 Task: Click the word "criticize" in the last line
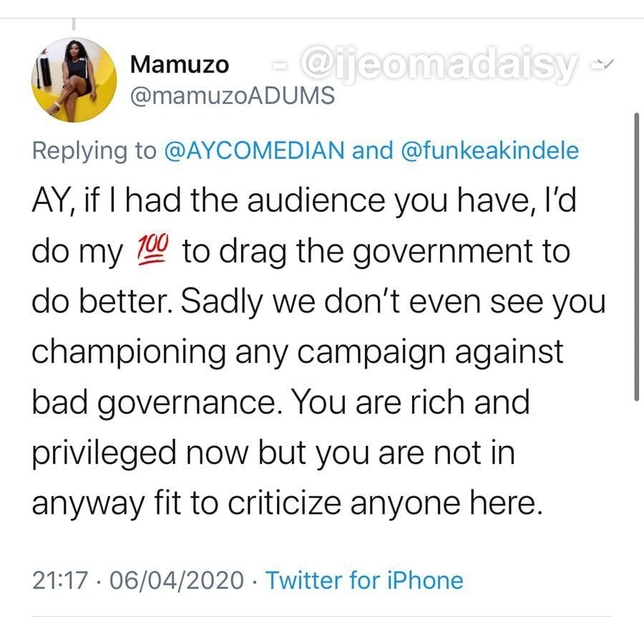click(x=323, y=503)
